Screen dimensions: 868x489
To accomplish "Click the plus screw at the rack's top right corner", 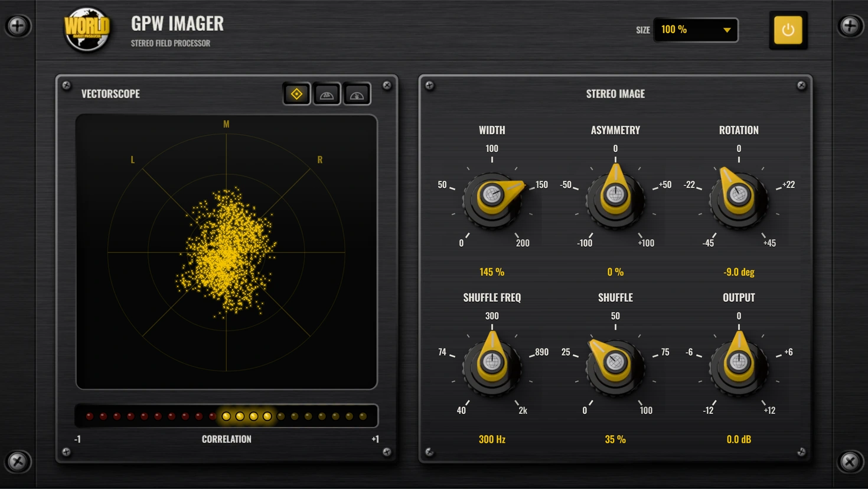I will click(x=850, y=26).
